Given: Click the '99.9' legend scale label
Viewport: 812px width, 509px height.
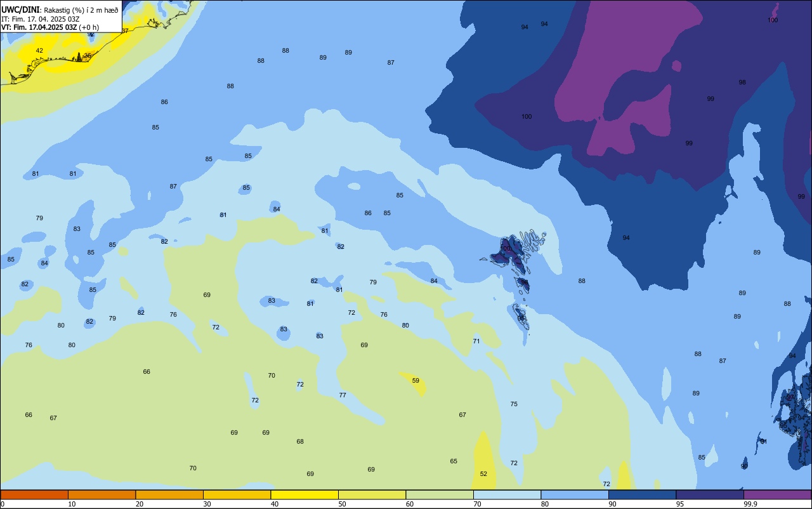Looking at the screenshot, I should (750, 504).
